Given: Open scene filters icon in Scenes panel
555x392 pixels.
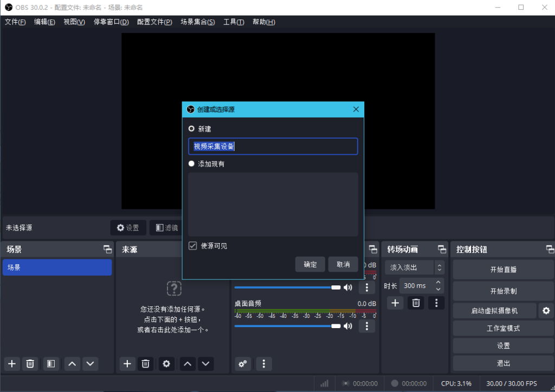Looking at the screenshot, I should tap(50, 364).
